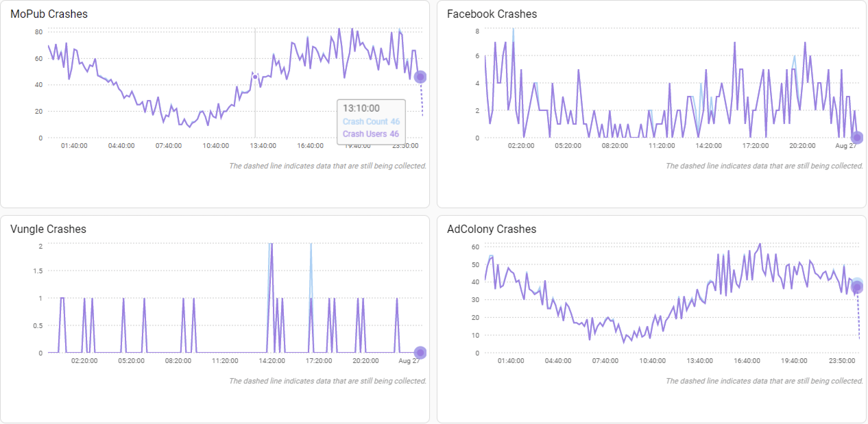Image resolution: width=868 pixels, height=424 pixels.
Task: Select the end data point on AdColony chart
Action: (857, 287)
